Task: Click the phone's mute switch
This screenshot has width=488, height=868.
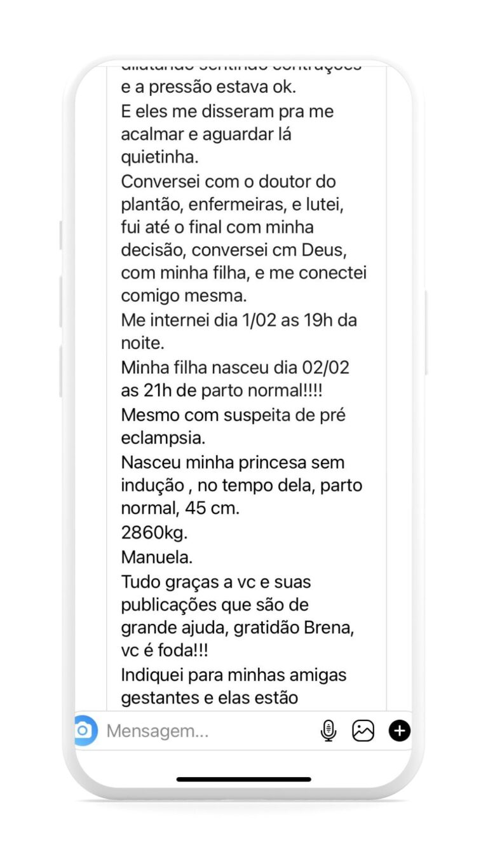Action: click(61, 235)
